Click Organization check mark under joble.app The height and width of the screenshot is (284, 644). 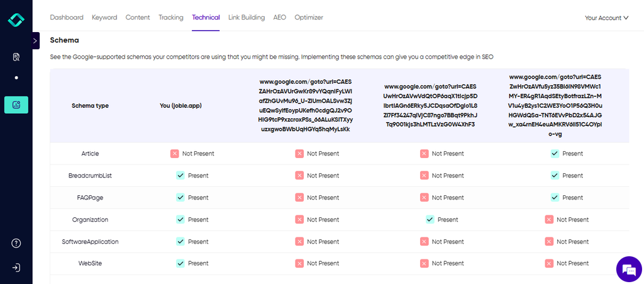click(x=180, y=220)
